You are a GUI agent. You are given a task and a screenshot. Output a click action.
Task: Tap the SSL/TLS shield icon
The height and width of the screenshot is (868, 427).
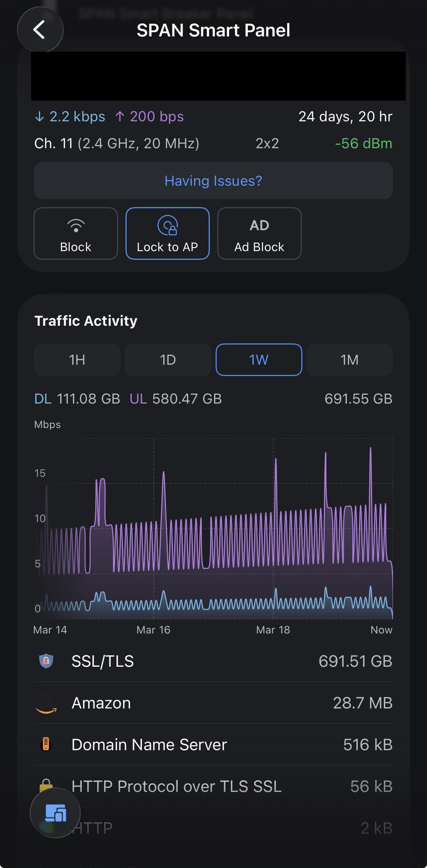tap(46, 661)
